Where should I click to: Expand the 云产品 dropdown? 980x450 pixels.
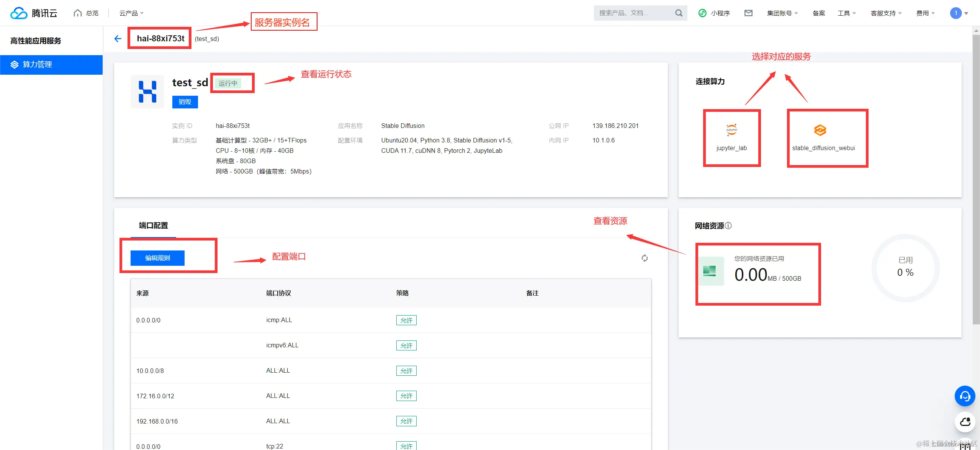coord(131,13)
